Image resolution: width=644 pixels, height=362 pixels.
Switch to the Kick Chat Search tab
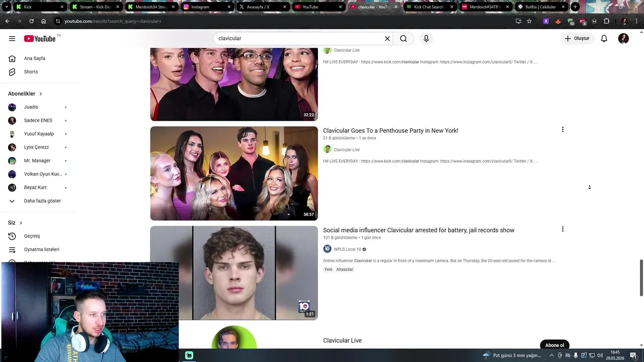pyautogui.click(x=430, y=7)
